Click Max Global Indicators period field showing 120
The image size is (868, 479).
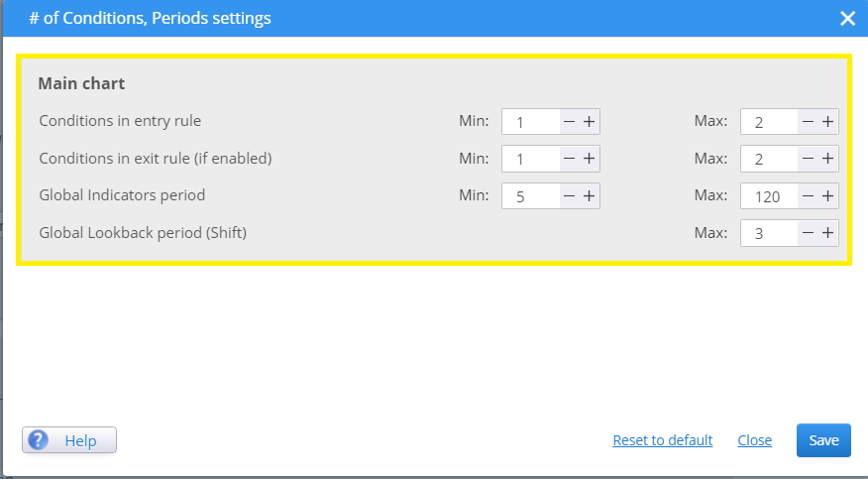point(770,196)
